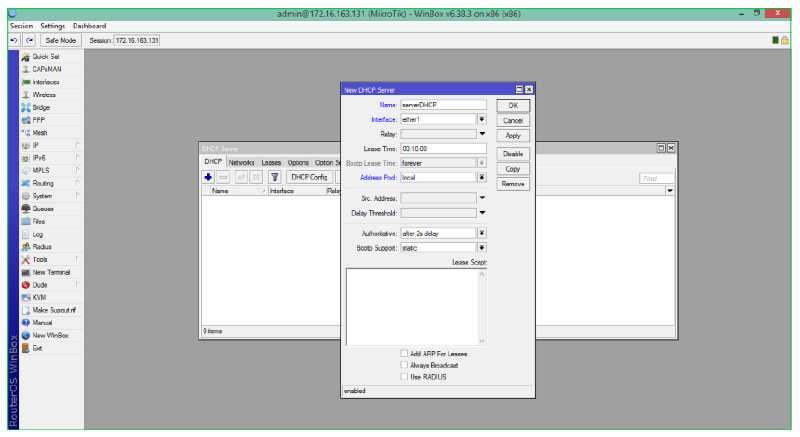
Task: Enable Use RADIUS checkbox
Action: [404, 377]
